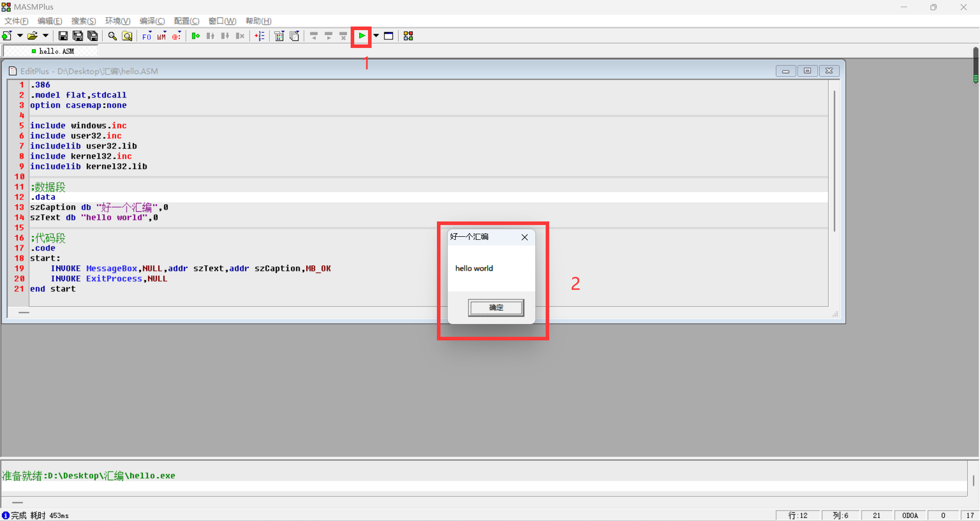The width and height of the screenshot is (980, 521).
Task: Click the 行:12 status bar field
Action: [x=798, y=515]
